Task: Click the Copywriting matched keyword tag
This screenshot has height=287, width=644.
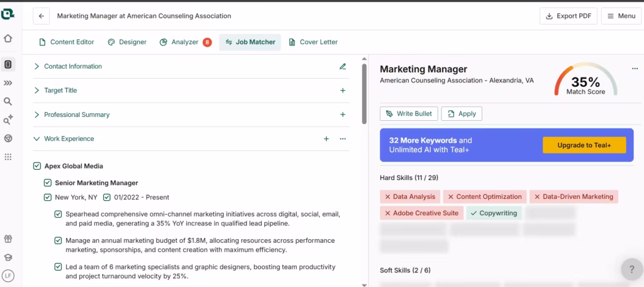Action: pyautogui.click(x=494, y=213)
